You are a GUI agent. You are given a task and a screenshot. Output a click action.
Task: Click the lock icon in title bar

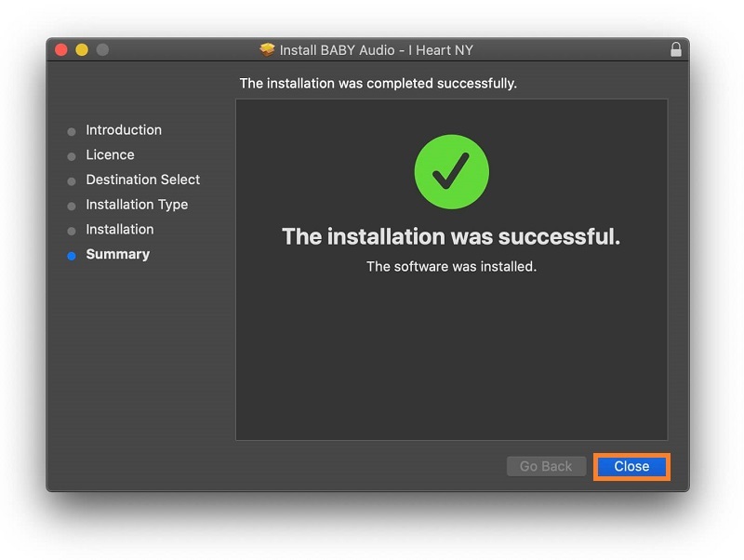pyautogui.click(x=676, y=50)
